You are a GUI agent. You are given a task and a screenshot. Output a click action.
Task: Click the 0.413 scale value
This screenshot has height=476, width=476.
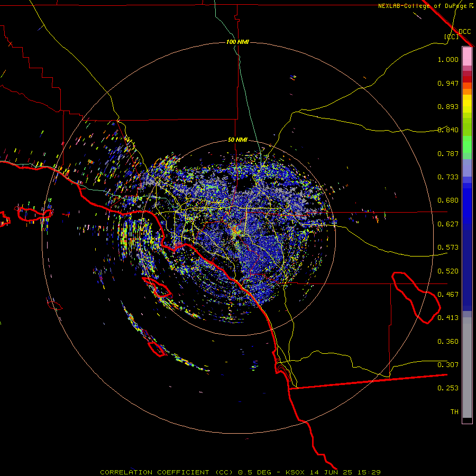click(x=448, y=318)
